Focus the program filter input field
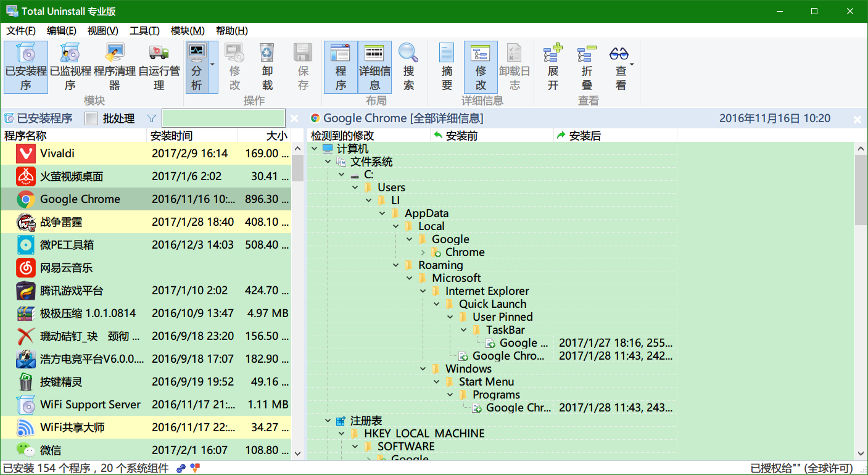868x475 pixels. pyautogui.click(x=223, y=118)
